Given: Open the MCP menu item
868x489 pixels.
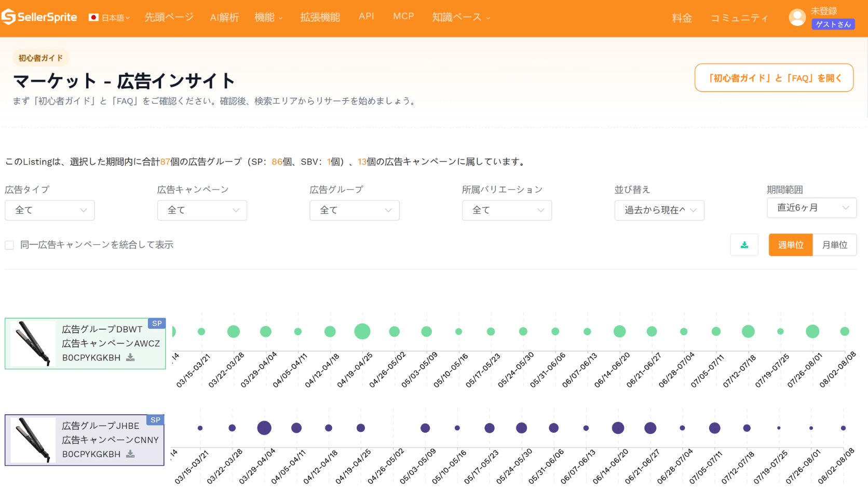Looking at the screenshot, I should pos(403,16).
